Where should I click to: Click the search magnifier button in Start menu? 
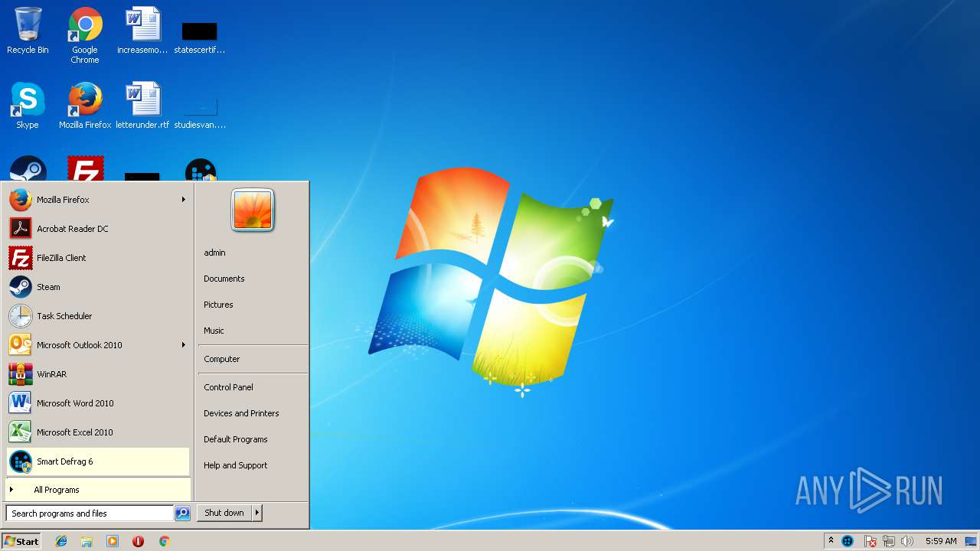[182, 514]
